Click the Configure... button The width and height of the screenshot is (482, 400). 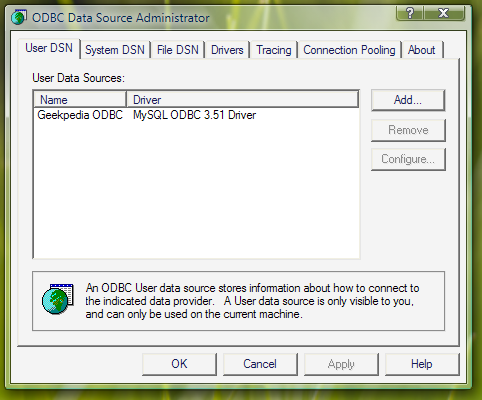408,159
